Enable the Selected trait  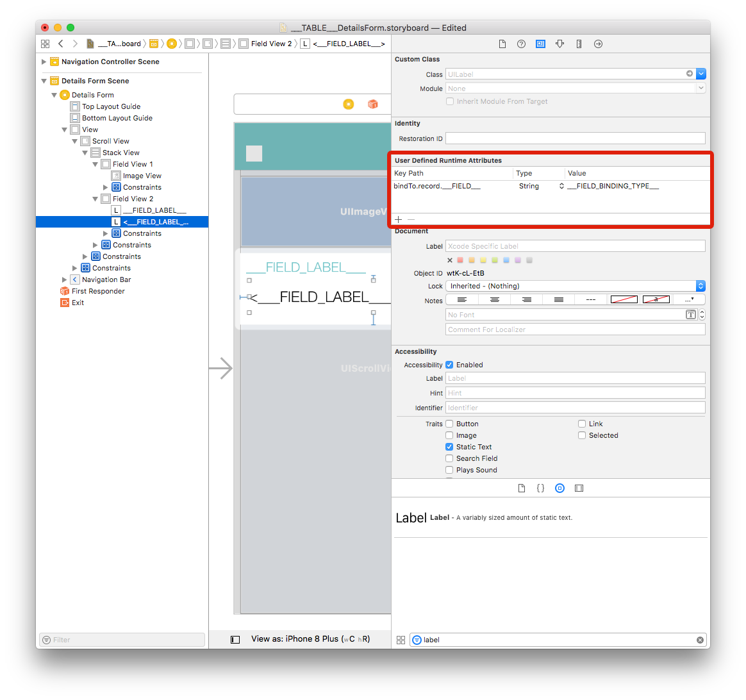click(582, 435)
